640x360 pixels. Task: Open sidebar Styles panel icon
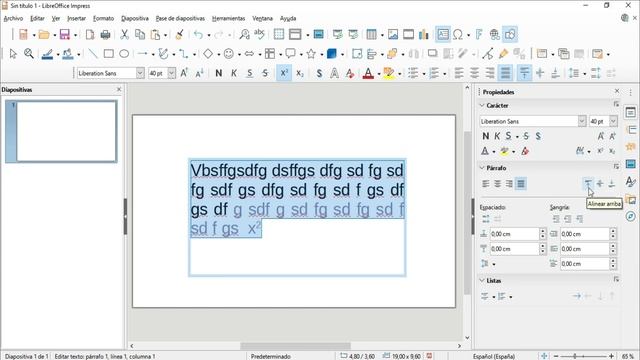click(x=631, y=182)
